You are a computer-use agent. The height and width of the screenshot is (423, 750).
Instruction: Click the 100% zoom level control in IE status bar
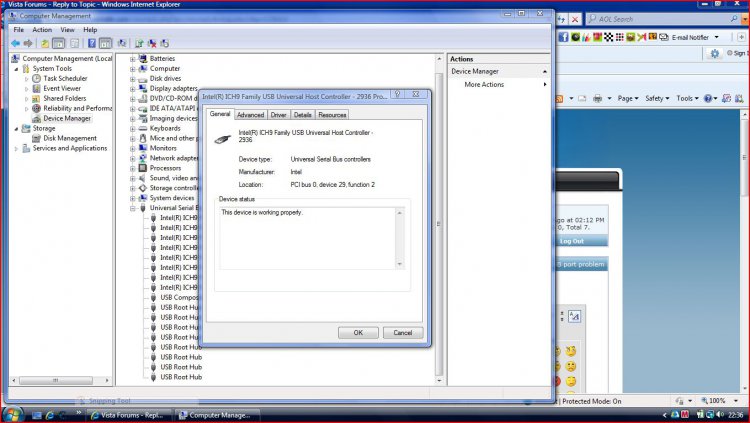pos(719,401)
